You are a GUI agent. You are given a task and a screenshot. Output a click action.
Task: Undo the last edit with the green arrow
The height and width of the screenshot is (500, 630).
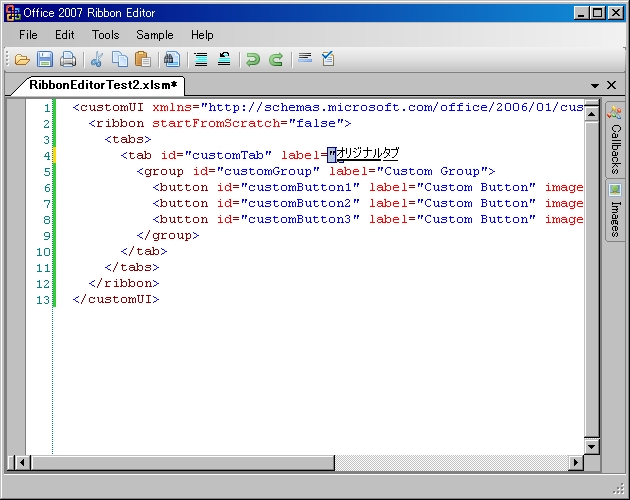point(253,60)
